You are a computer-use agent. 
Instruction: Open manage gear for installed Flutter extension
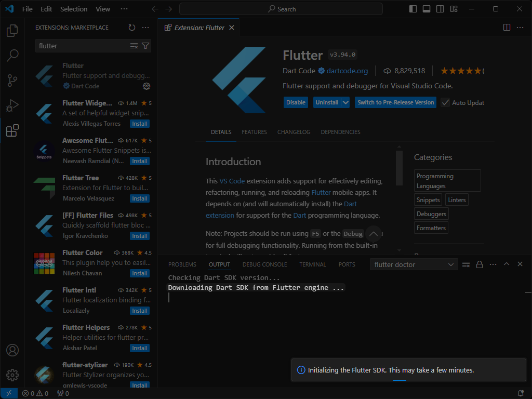click(x=146, y=86)
